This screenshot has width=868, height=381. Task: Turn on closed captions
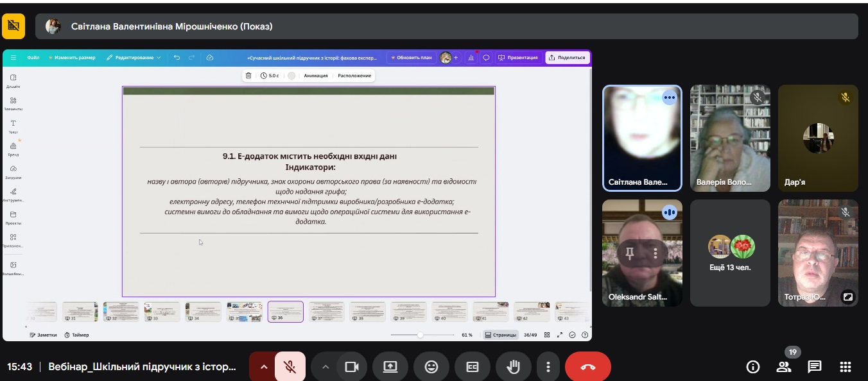(472, 367)
